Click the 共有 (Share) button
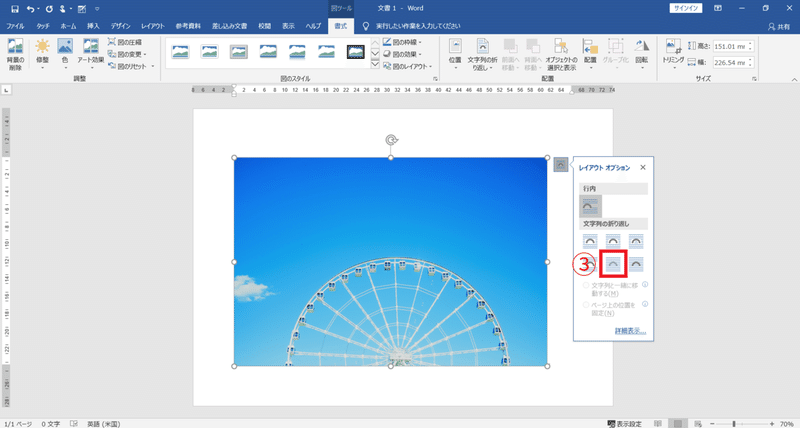This screenshot has width=800, height=428. point(779,27)
